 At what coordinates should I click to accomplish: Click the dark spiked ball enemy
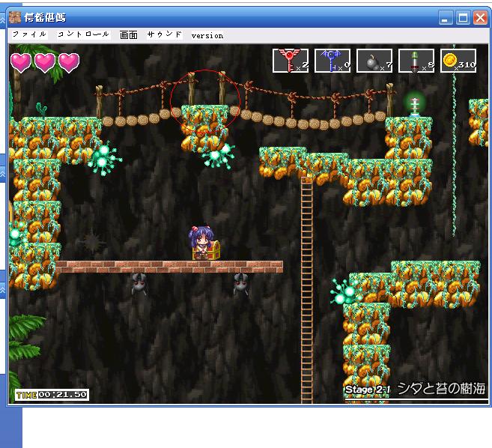click(x=92, y=242)
